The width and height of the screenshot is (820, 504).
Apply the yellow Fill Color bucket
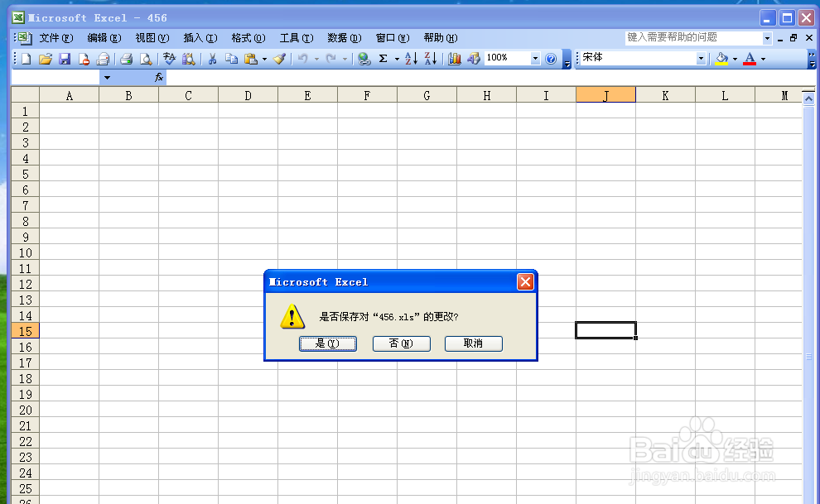pyautogui.click(x=721, y=59)
